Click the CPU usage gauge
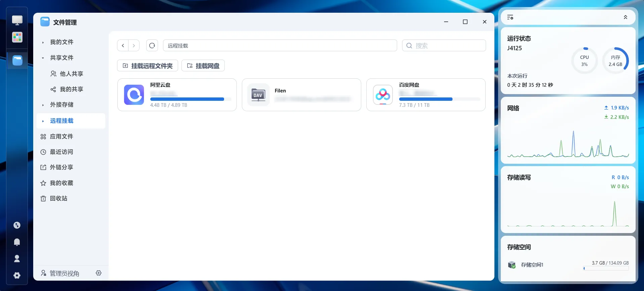The height and width of the screenshot is (291, 644). point(585,61)
